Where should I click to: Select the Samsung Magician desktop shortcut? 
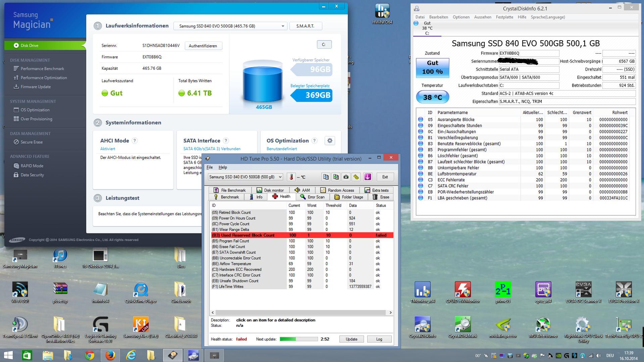pyautogui.click(x=20, y=258)
